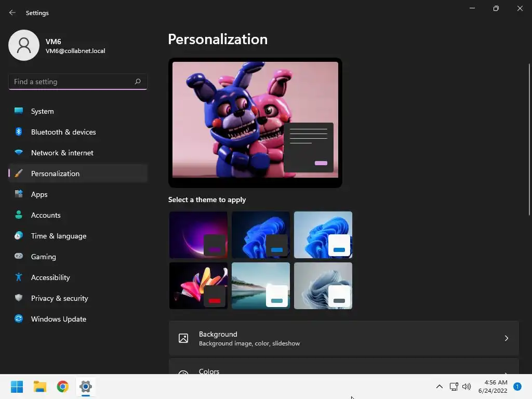
Task: Apply the dark blue bloom theme
Action: [x=261, y=235]
